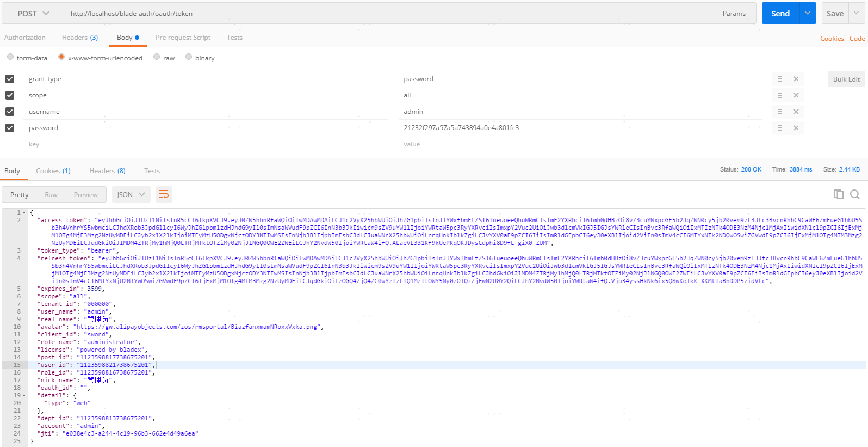This screenshot has height=447, width=868.
Task: Uncheck the password parameter checkbox
Action: tap(10, 128)
